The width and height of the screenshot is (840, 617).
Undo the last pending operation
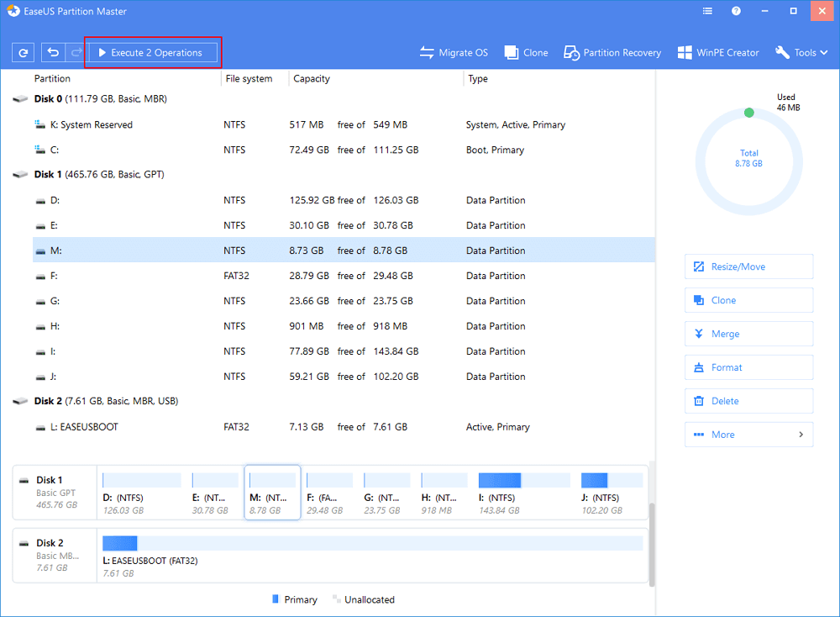click(x=52, y=52)
